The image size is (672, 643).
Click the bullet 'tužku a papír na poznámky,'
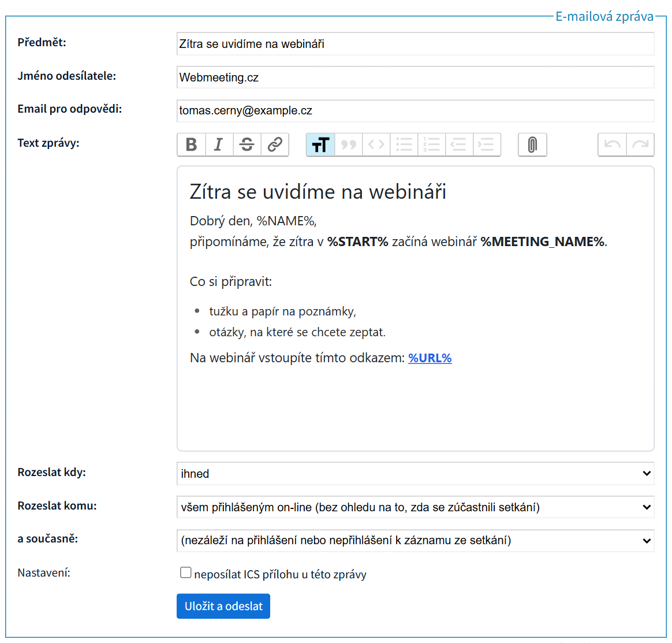click(283, 311)
